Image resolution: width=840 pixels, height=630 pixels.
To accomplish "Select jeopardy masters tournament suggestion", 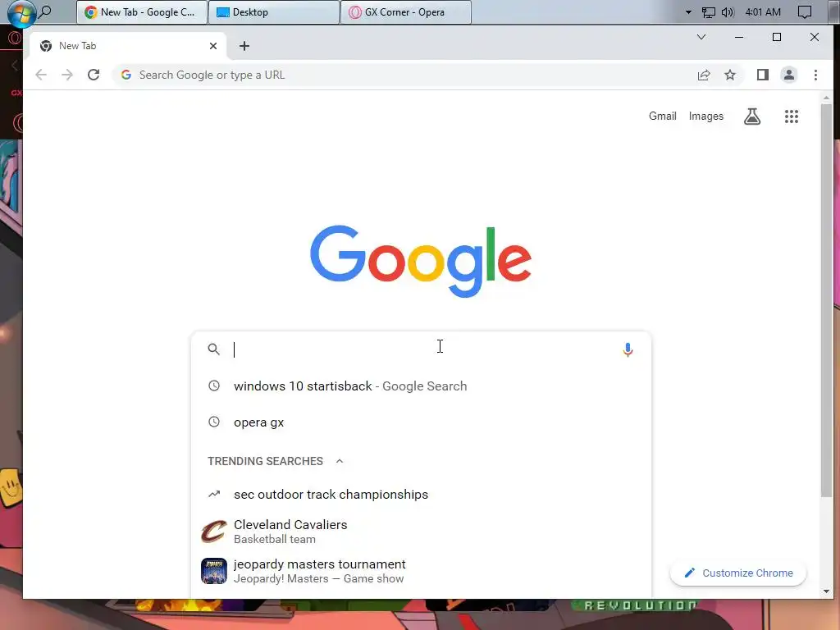I will click(x=421, y=571).
